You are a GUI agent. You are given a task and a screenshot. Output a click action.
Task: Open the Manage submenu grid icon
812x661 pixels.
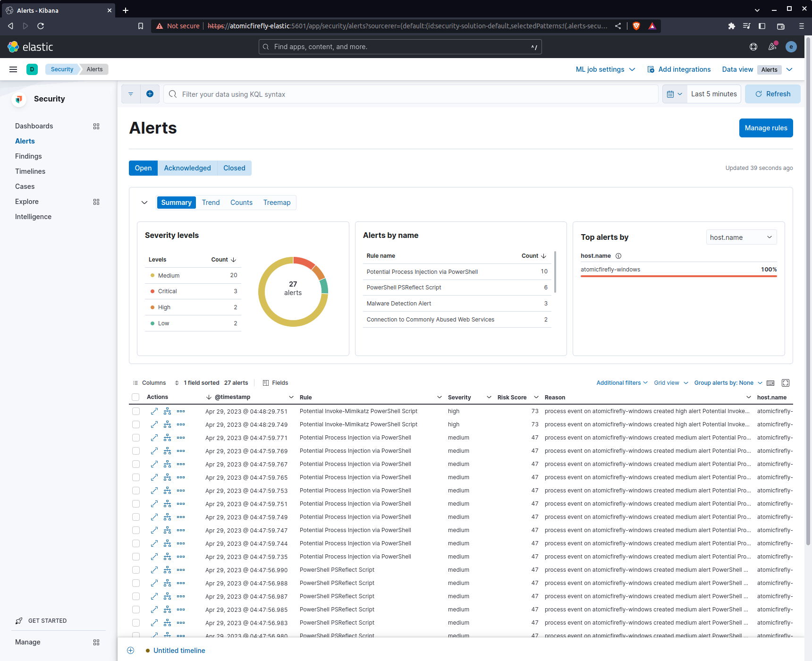96,642
